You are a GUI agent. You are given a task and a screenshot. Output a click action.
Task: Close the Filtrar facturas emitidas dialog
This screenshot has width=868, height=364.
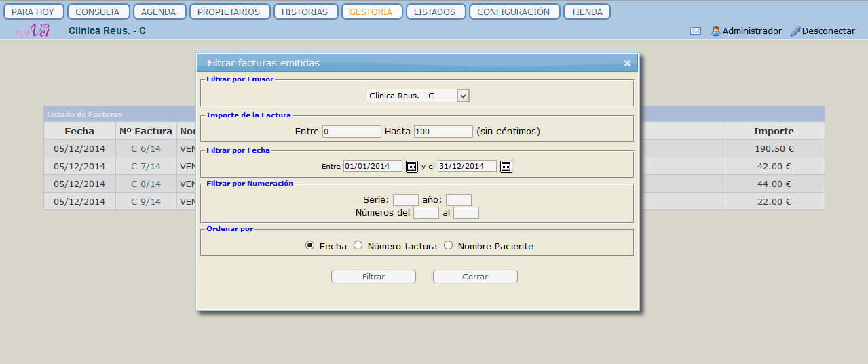(x=627, y=63)
